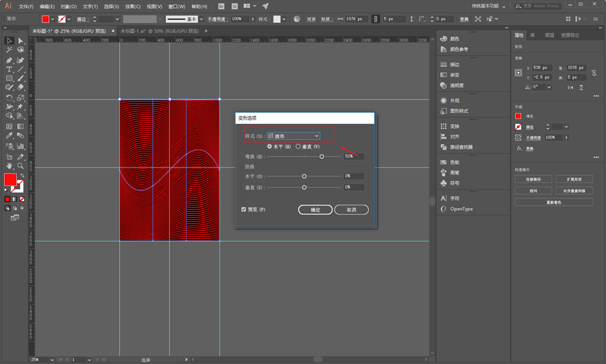Click the Cancel (取消) button
The height and width of the screenshot is (364, 606).
click(351, 210)
